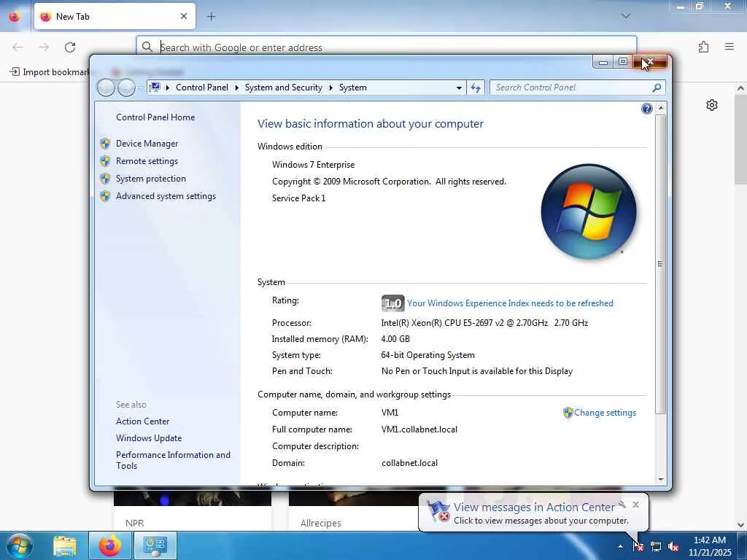Open Firefox extensions puzzle icon
Viewport: 747px width, 560px height.
(704, 47)
